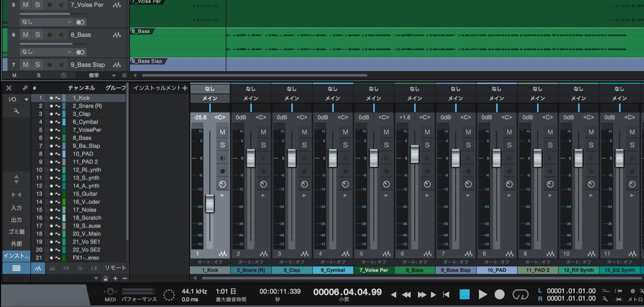Click the Stop button in transport
Viewport: 644px width, 307px height.
[465, 294]
